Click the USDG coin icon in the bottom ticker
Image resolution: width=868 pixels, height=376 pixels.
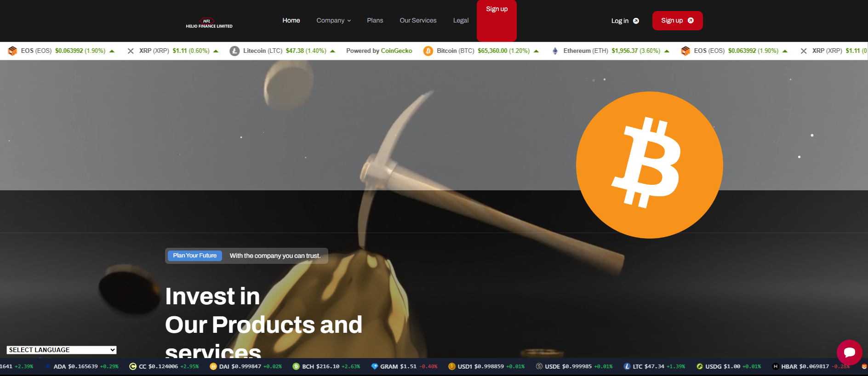point(699,366)
